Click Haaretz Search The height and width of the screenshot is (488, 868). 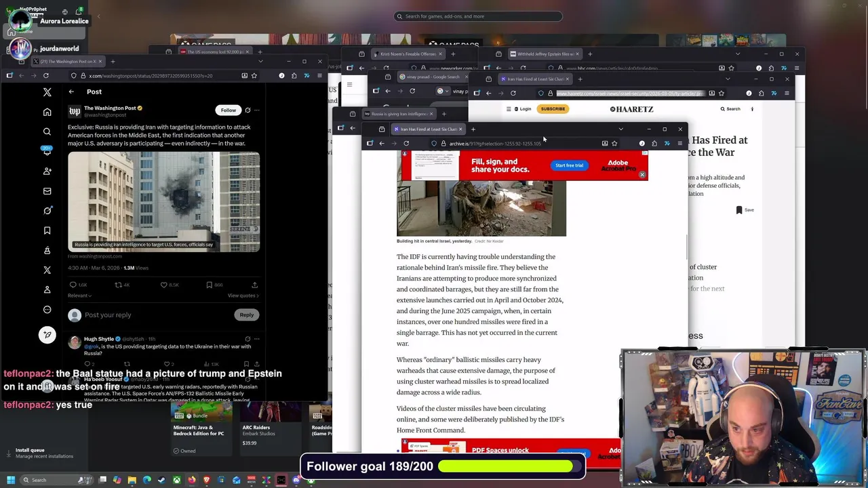click(x=730, y=109)
